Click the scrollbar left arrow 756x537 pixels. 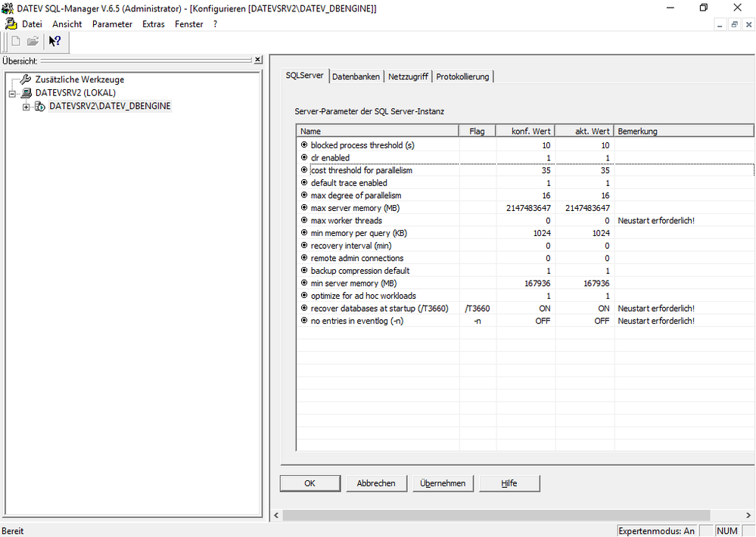tap(276, 515)
